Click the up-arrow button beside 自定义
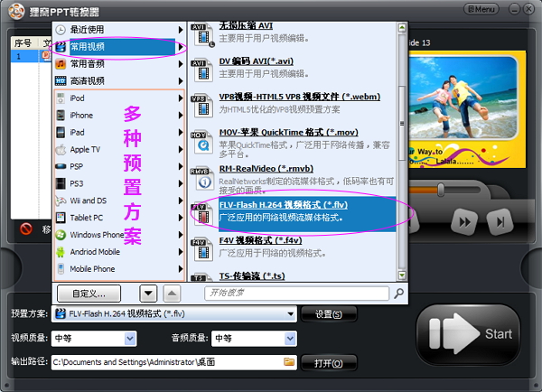 point(172,294)
